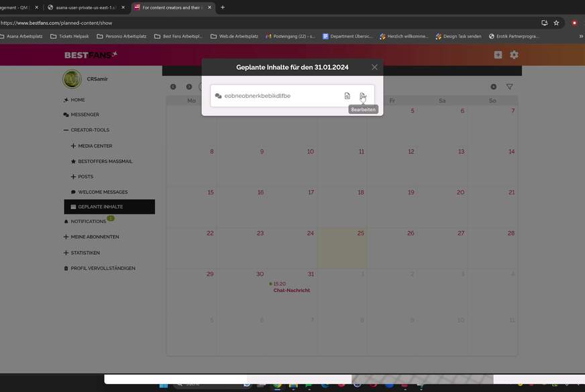Close the Geplante Inhalte dialog

374,67
